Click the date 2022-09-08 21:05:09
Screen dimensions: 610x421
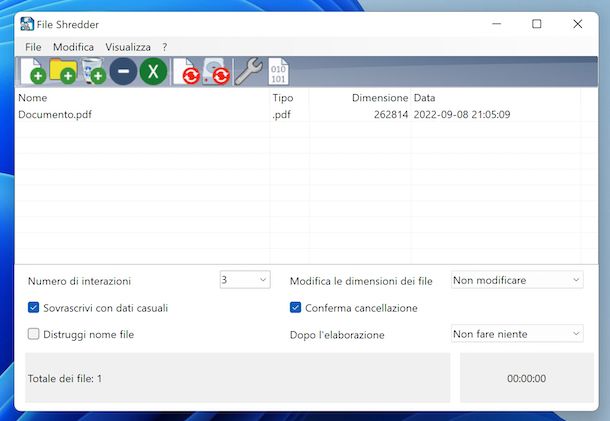462,114
